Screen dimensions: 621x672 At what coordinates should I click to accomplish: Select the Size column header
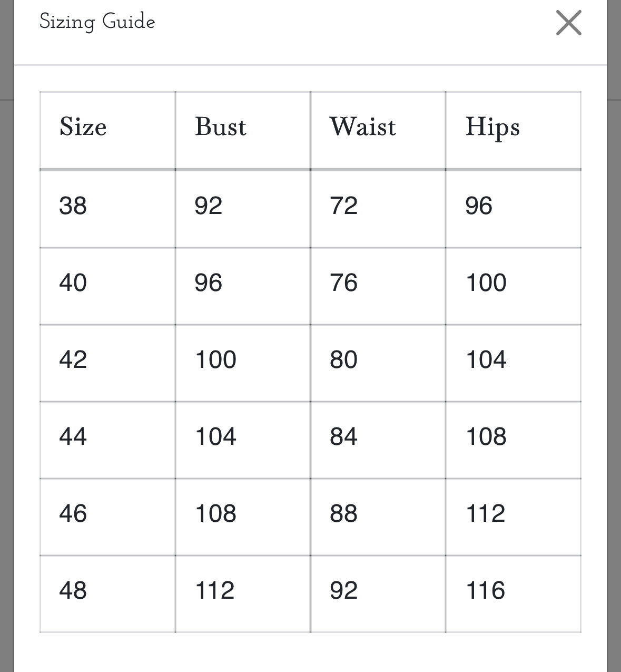tap(83, 127)
